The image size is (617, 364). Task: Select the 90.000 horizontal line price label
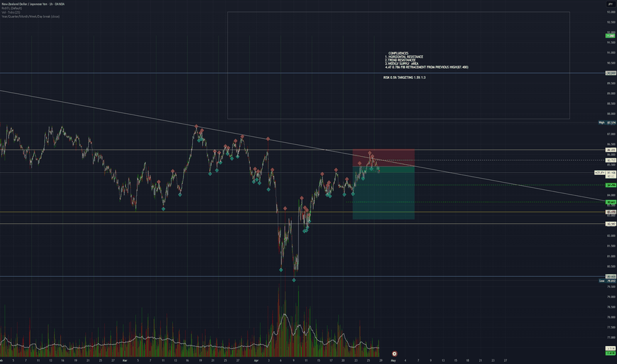pyautogui.click(x=610, y=73)
